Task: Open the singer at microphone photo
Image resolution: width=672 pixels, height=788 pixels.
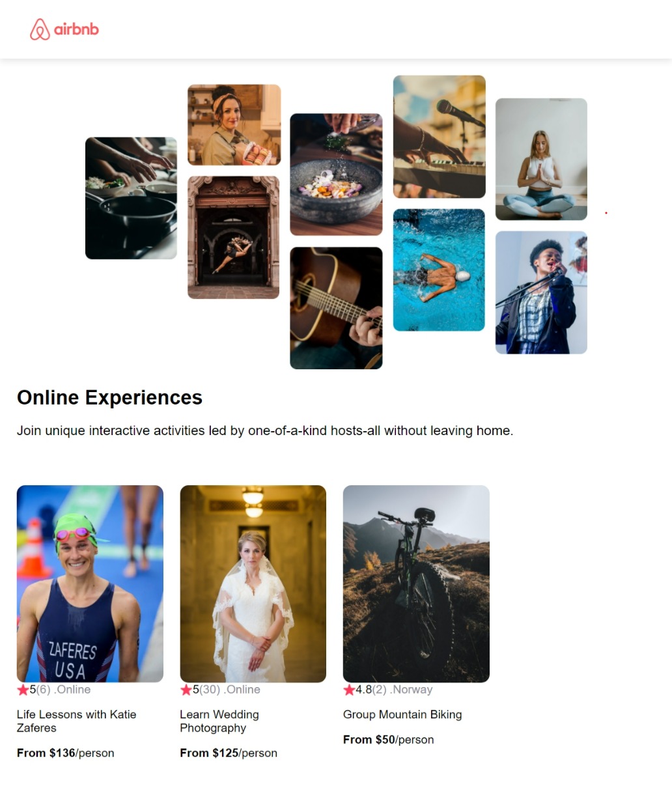Action: click(541, 293)
